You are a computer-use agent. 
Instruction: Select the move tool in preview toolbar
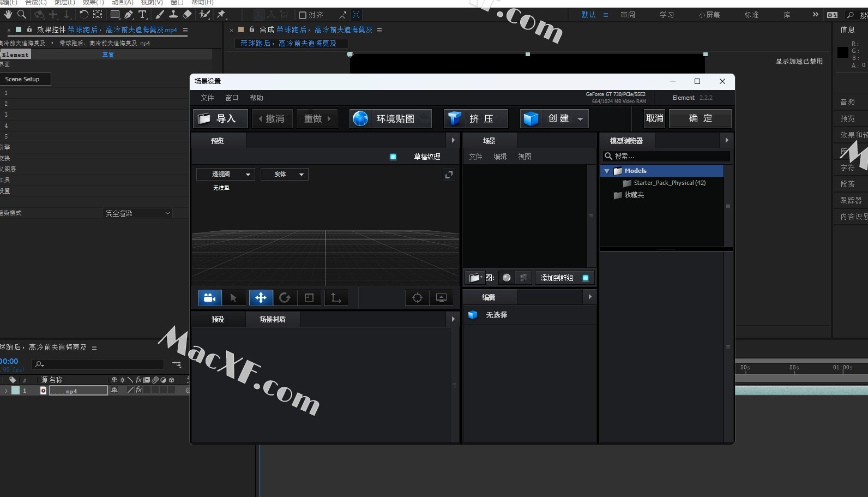(x=261, y=298)
